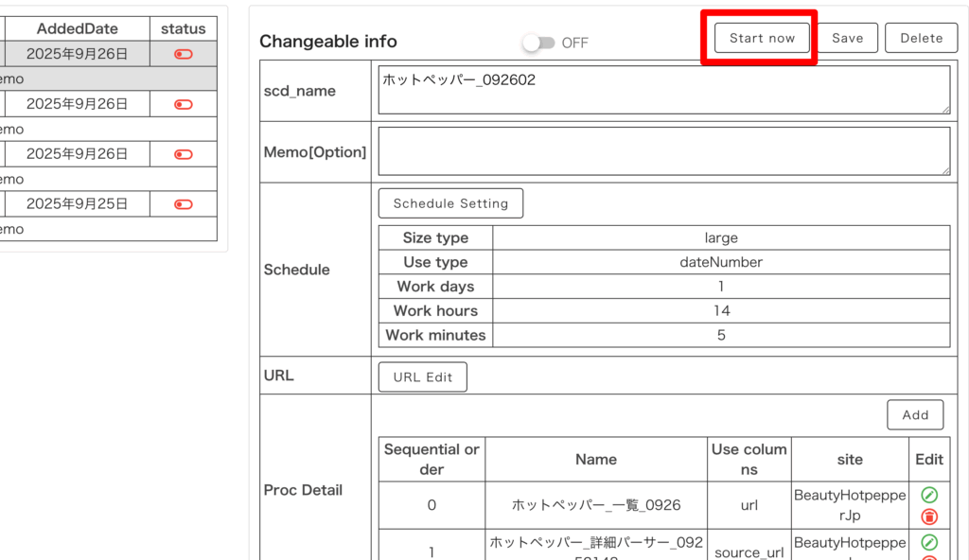The height and width of the screenshot is (560, 969).
Task: Click the green edit pencil for ホットペッパー_一覧_0926
Action: pos(929,495)
